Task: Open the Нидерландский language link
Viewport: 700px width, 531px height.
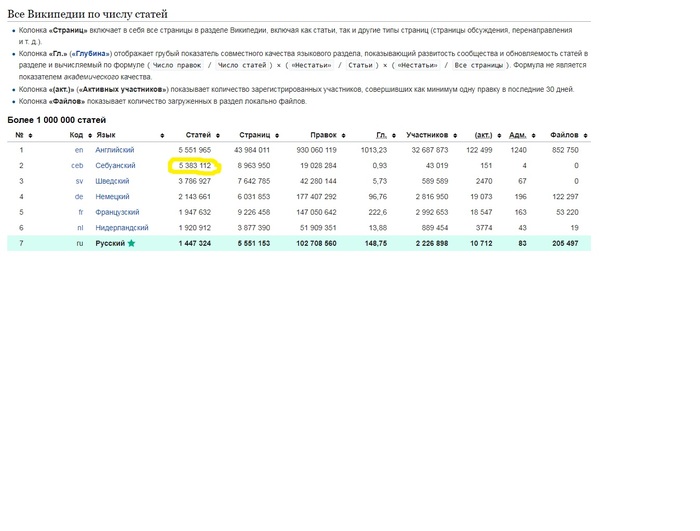Action: (x=121, y=228)
